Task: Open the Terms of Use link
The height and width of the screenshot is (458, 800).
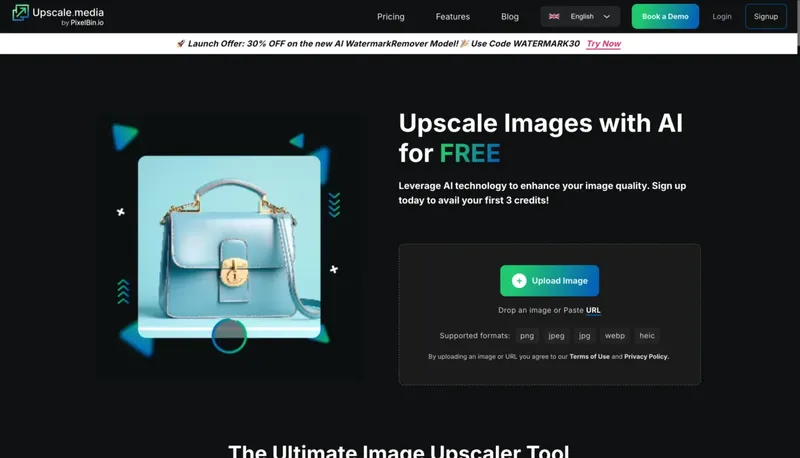Action: click(589, 357)
